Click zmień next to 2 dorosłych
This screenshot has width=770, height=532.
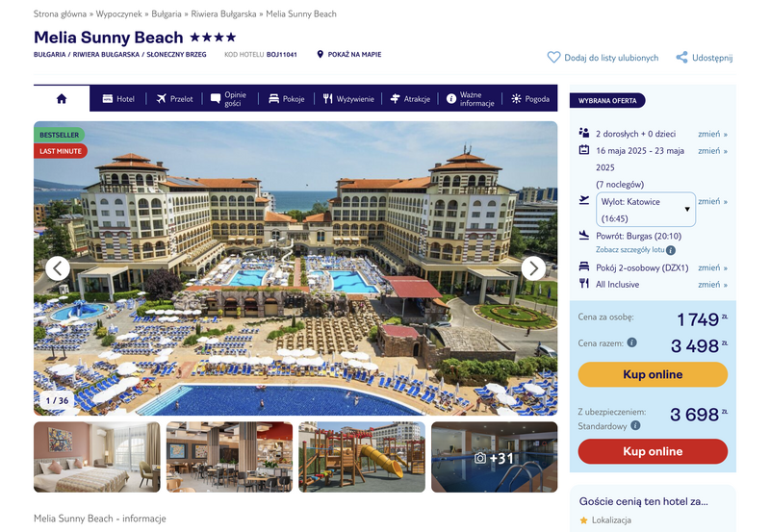[x=712, y=134]
